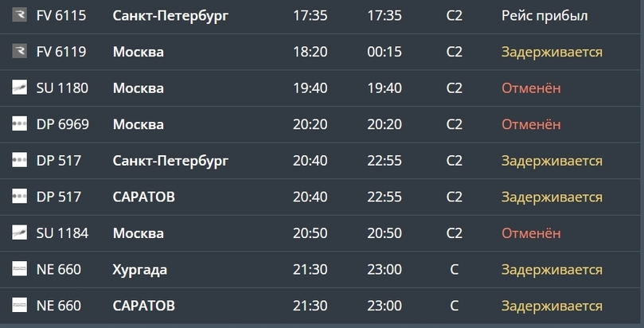
Task: Click 'Задерживается' status for flight FV 6119
Action: click(551, 52)
